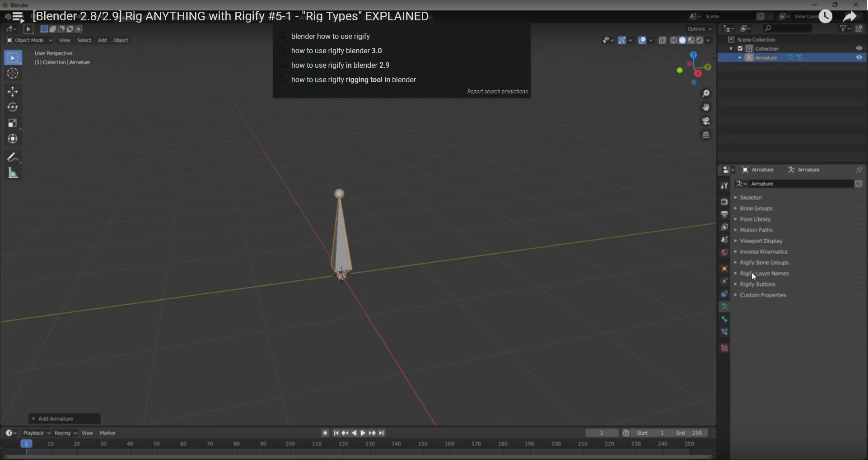Choose the Move tool
The height and width of the screenshot is (460, 868).
coord(13,92)
